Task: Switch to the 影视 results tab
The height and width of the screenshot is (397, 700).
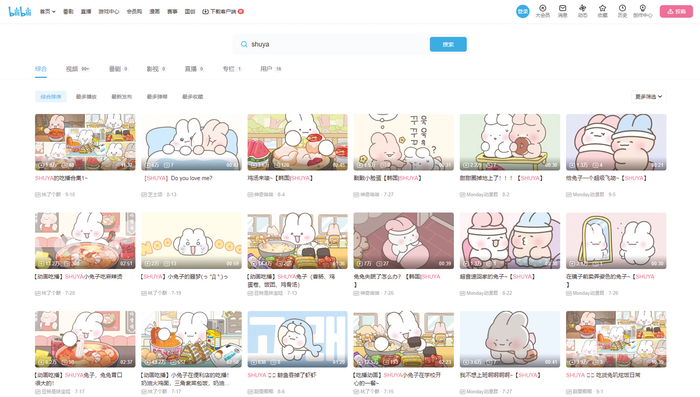Action: click(x=156, y=69)
